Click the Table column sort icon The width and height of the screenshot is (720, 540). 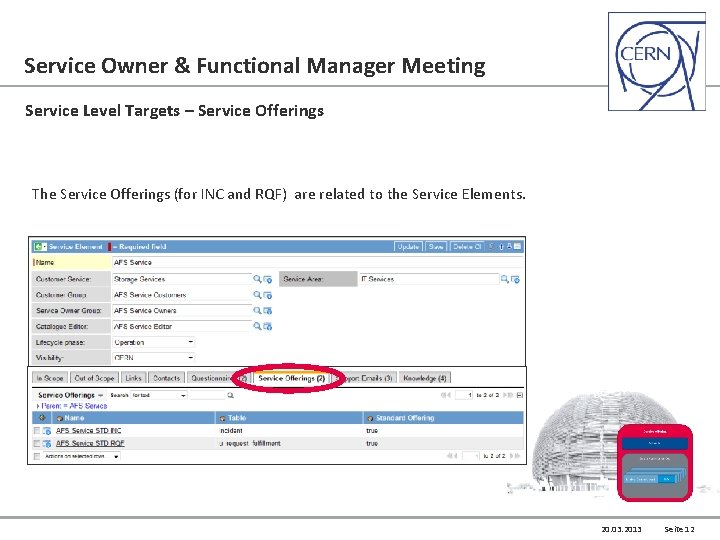point(223,418)
